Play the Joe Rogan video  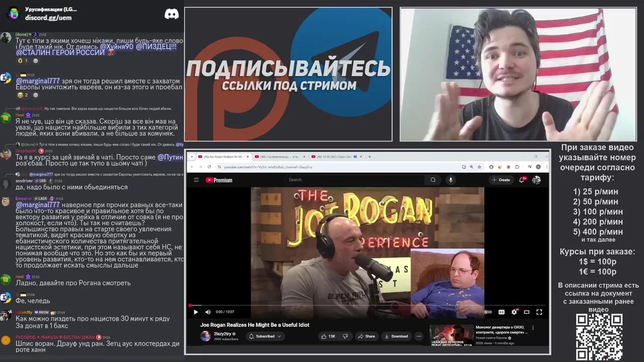(x=196, y=312)
